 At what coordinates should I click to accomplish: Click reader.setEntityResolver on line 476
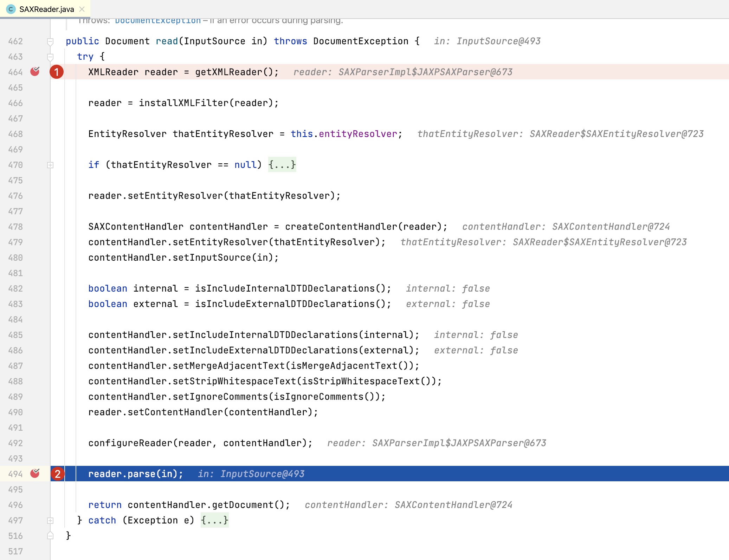pyautogui.click(x=155, y=196)
